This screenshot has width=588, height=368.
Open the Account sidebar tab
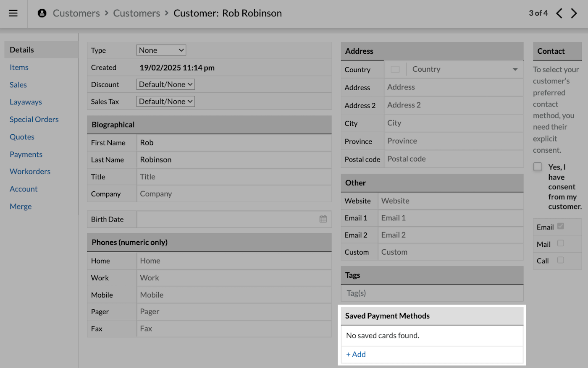click(x=24, y=189)
